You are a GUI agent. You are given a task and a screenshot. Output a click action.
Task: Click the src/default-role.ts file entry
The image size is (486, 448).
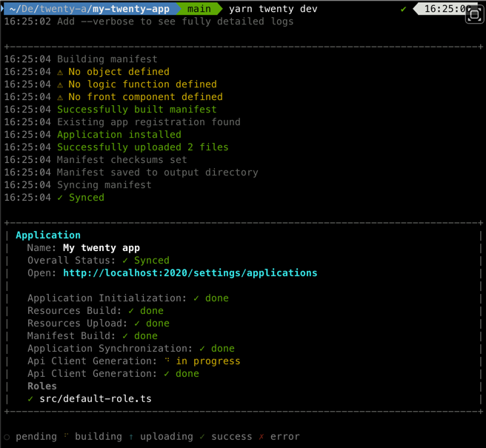[96, 398]
